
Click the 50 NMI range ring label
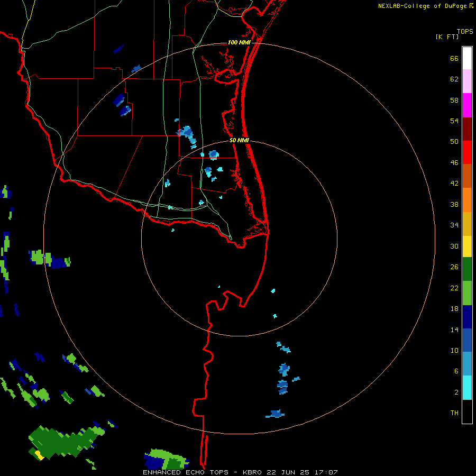pyautogui.click(x=239, y=140)
